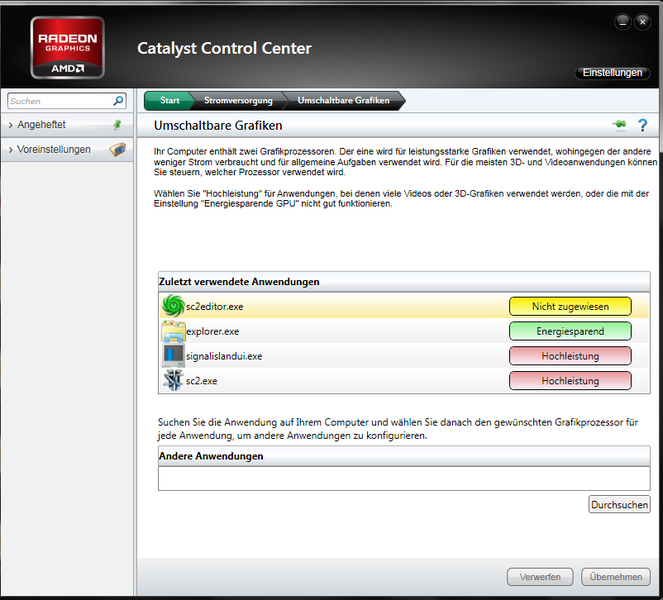Toggle explorer.exe Energiesparend setting
The image size is (663, 600).
click(570, 331)
